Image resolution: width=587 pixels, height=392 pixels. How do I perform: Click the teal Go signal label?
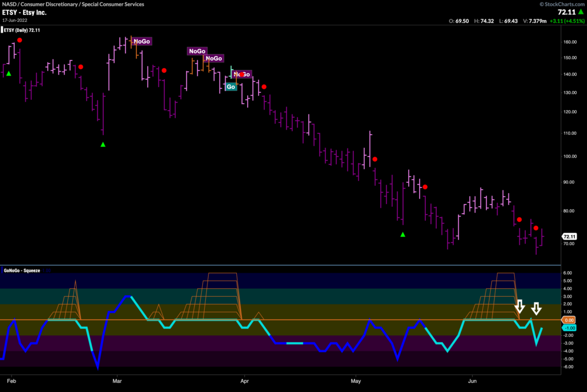231,87
